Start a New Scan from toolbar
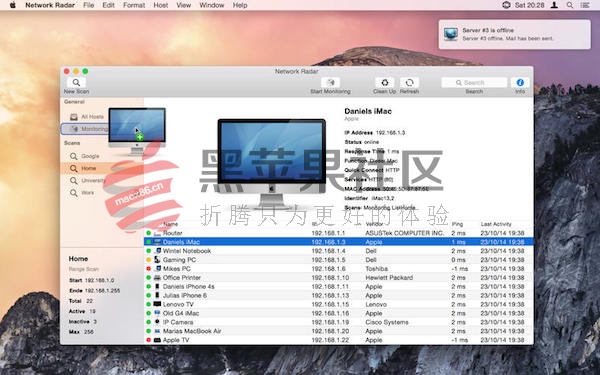Screen dimensions: 600x375 (x=76, y=83)
